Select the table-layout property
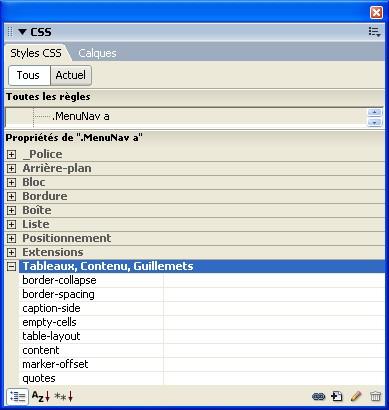This screenshot has height=410, width=389. pyautogui.click(x=51, y=336)
